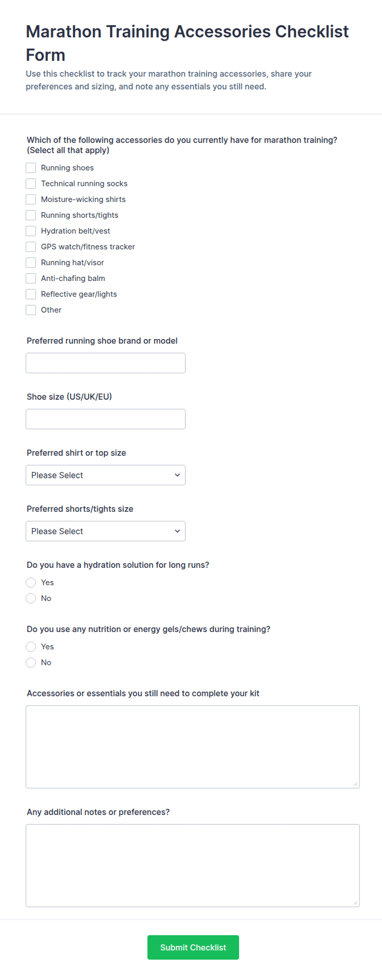Select the Reflective gear/lights checkbox
The width and height of the screenshot is (382, 980).
(x=31, y=294)
